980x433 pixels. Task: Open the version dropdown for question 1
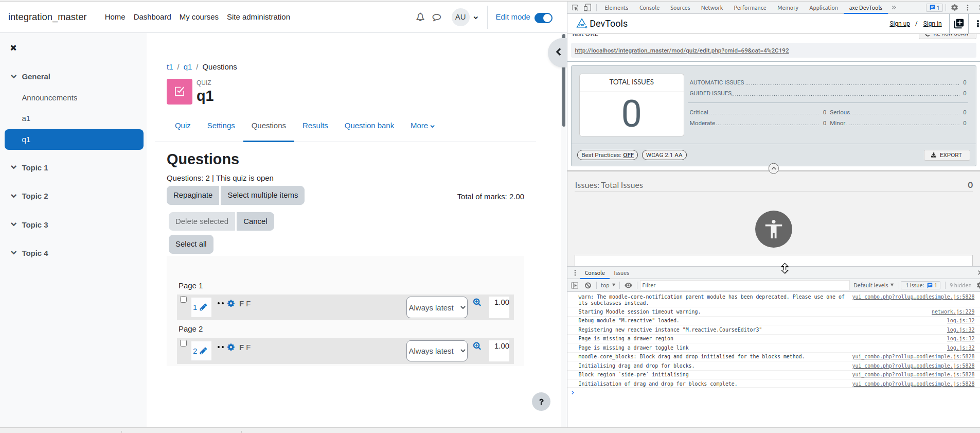[x=437, y=307]
